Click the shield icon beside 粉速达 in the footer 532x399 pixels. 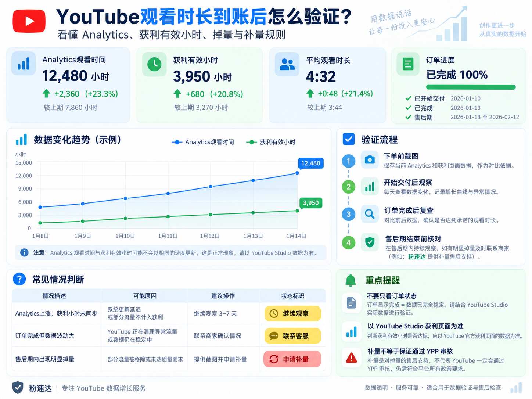pyautogui.click(x=18, y=388)
